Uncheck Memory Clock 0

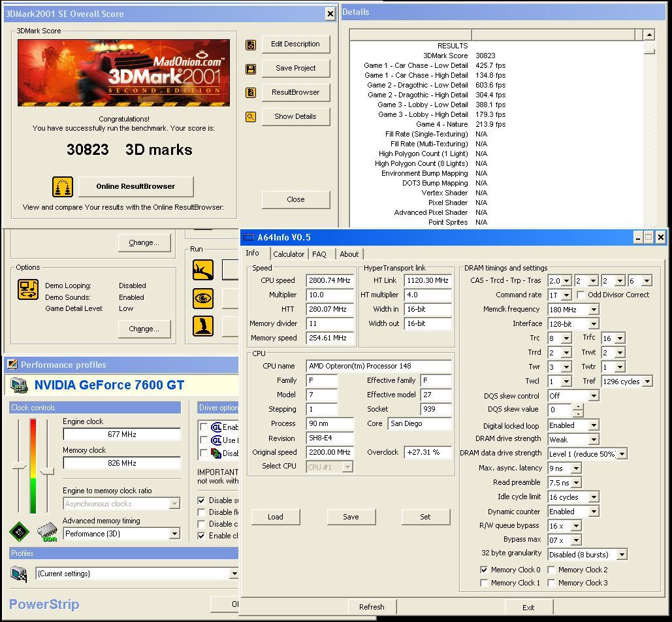(x=484, y=570)
